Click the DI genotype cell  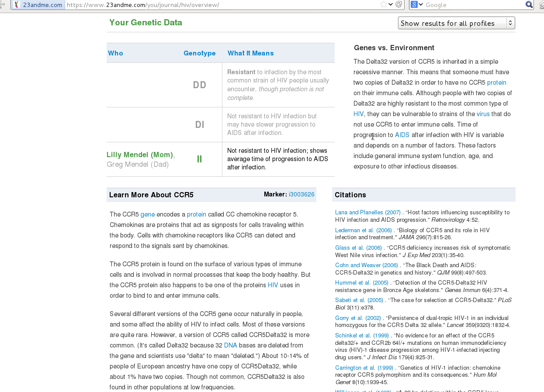tap(200, 125)
